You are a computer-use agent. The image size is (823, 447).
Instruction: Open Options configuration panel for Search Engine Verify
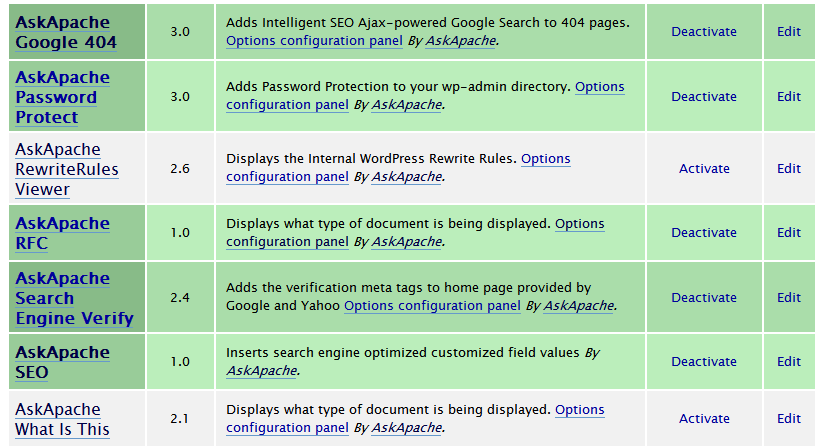pos(432,306)
